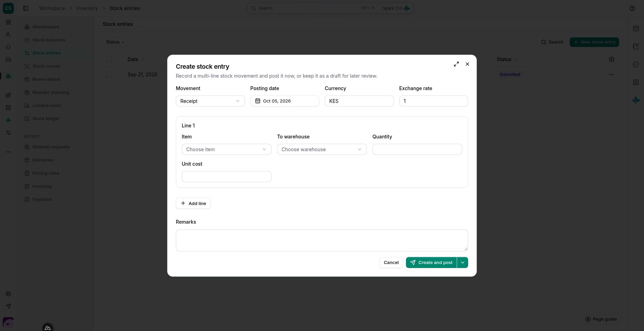Click the Exchange rate field

point(434,101)
